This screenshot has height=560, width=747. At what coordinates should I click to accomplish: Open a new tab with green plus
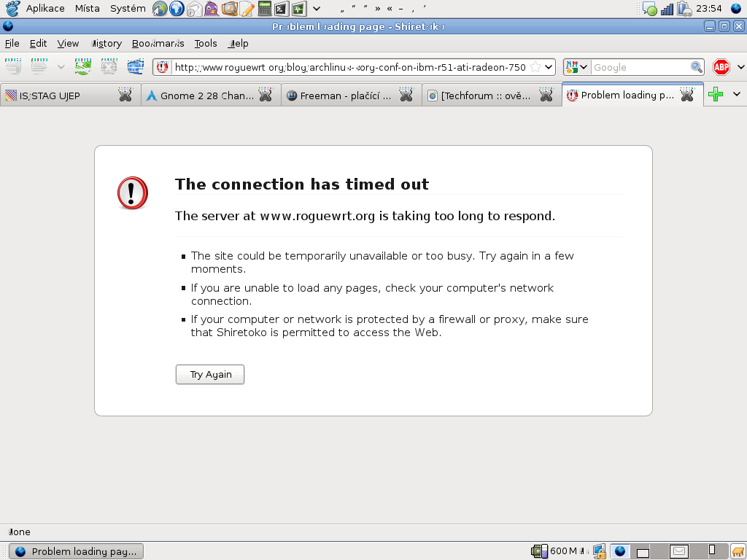[716, 95]
